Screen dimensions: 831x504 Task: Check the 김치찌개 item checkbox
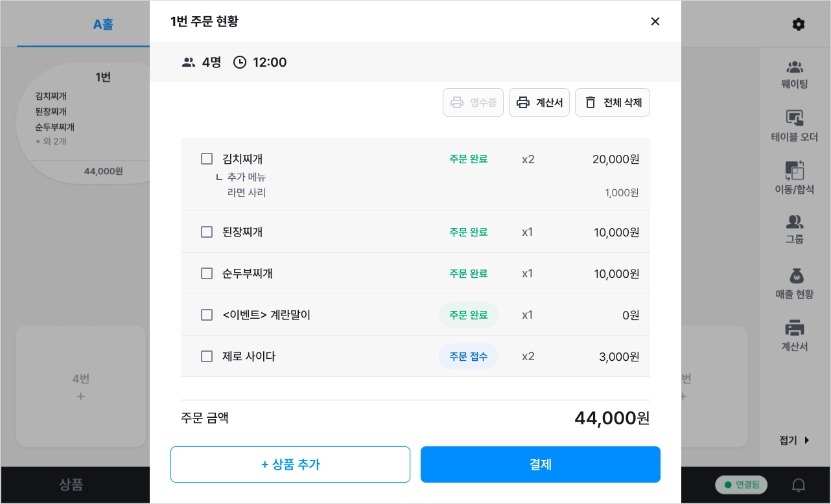pos(207,159)
